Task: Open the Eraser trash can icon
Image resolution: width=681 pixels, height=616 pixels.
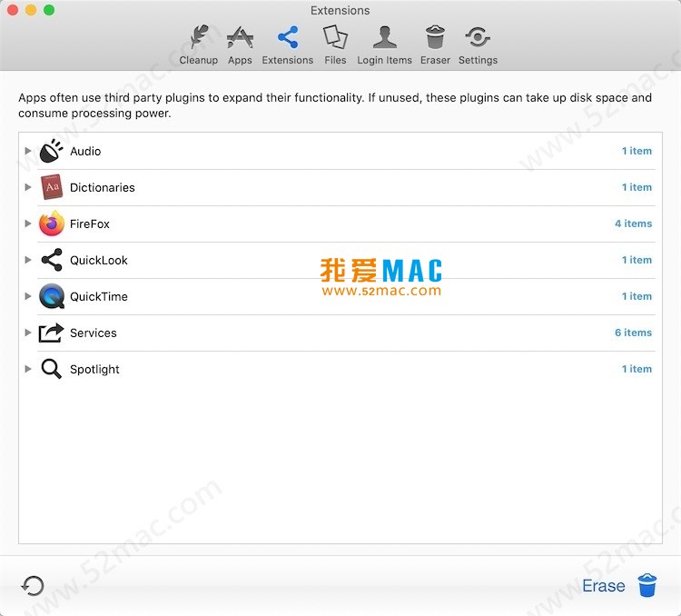Action: [x=435, y=37]
